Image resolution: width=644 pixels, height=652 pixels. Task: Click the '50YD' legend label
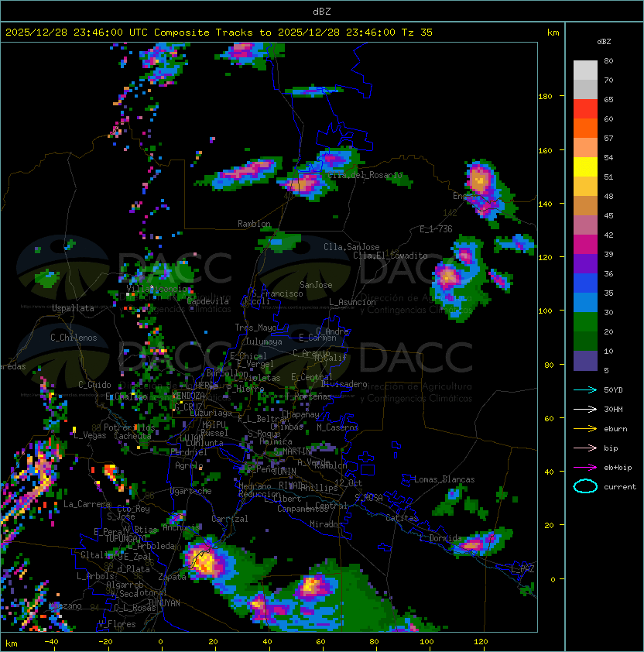613,389
